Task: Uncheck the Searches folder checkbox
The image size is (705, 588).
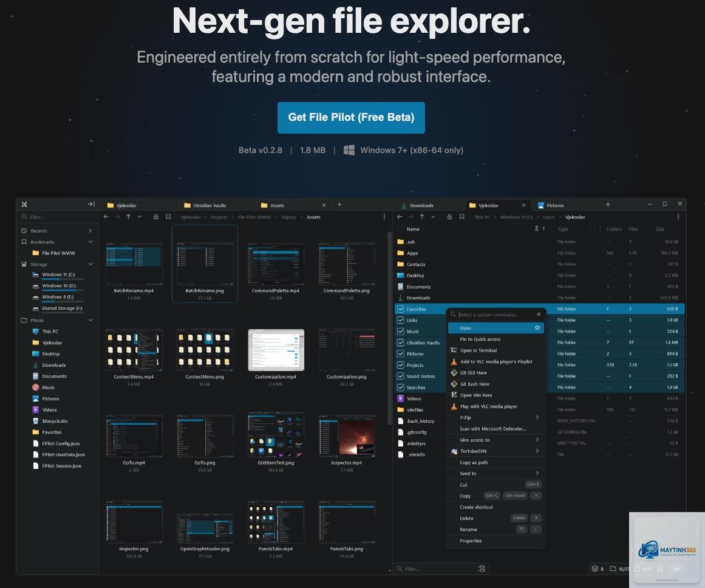Action: point(401,388)
